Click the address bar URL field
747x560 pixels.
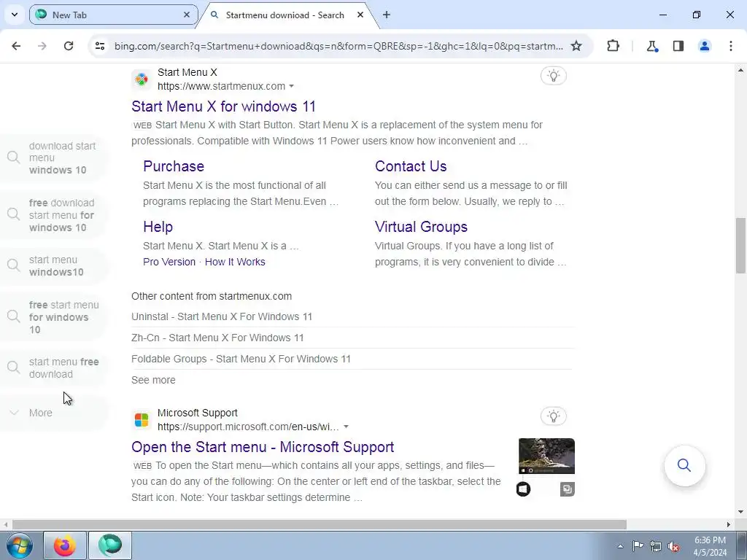click(x=338, y=46)
